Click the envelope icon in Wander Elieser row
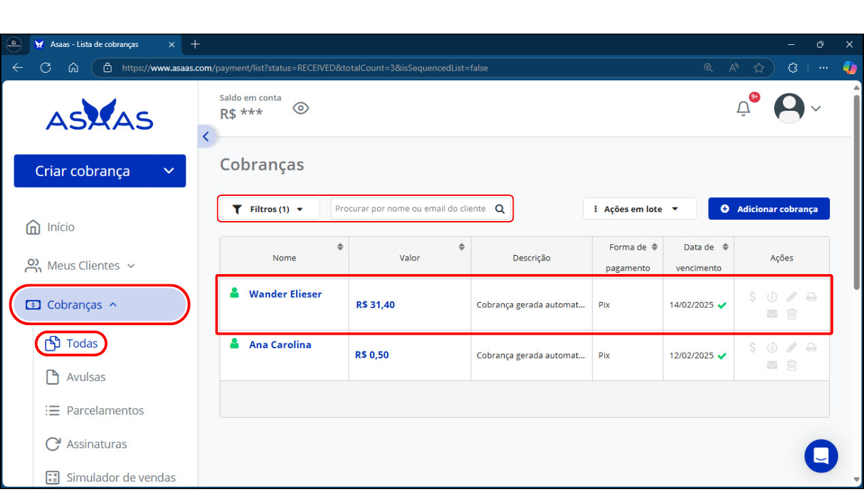864x504 pixels. (771, 314)
